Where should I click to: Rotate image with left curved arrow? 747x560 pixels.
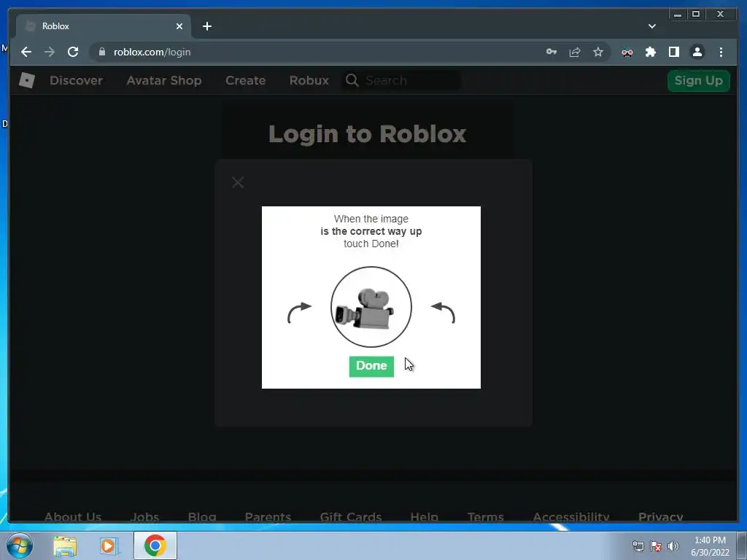299,312
